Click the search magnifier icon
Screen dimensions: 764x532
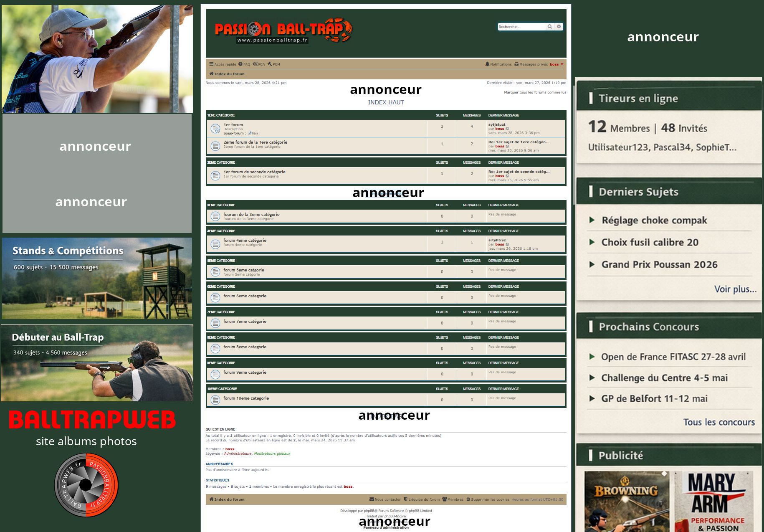(x=550, y=27)
